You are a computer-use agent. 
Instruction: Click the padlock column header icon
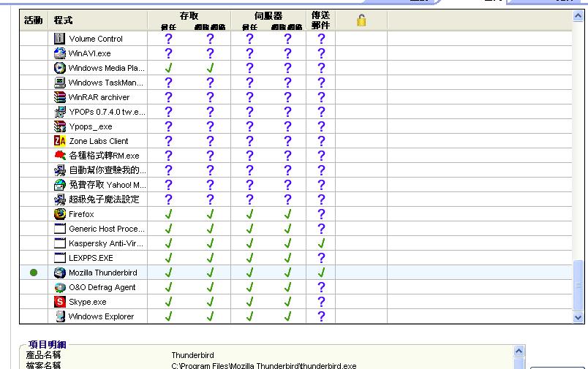tap(361, 20)
